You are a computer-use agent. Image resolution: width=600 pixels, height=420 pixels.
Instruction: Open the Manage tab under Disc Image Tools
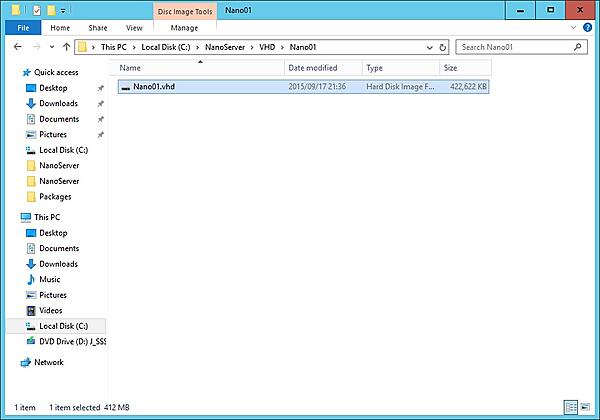pyautogui.click(x=184, y=28)
